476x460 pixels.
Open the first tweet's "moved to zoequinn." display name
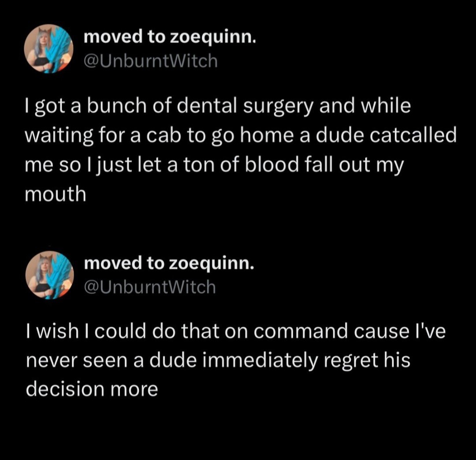170,37
